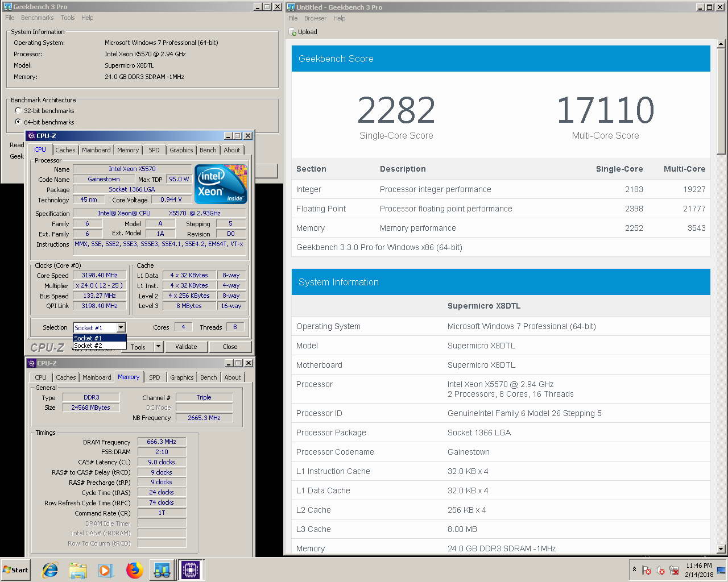This screenshot has height=582, width=728.
Task: Switch to About tab in lower CPU-Z
Action: click(x=233, y=377)
